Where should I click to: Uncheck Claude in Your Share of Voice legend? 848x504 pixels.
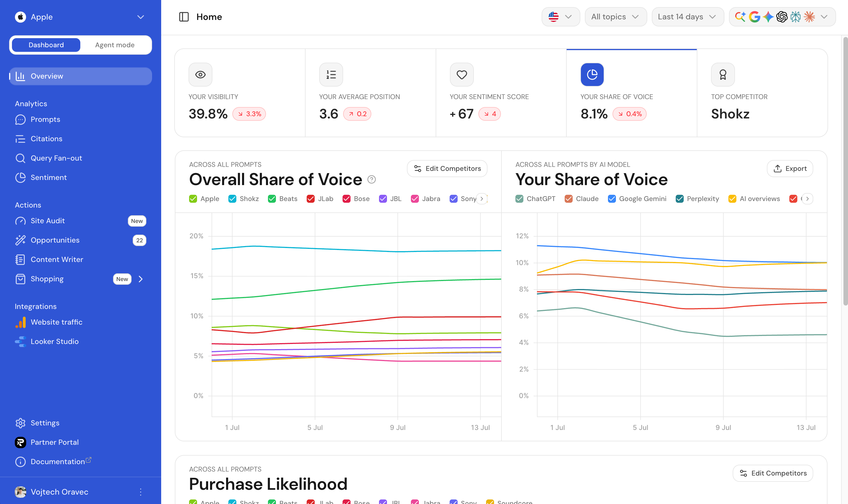click(568, 199)
